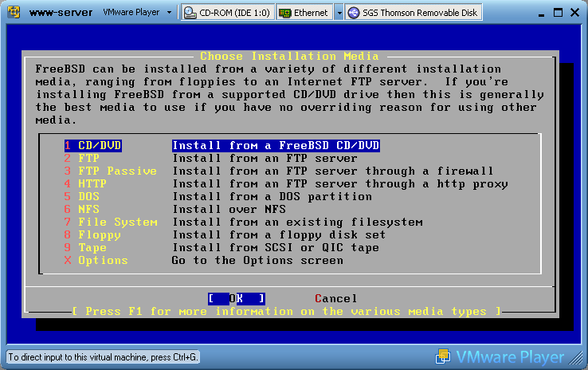The width and height of the screenshot is (588, 370).
Task: Click 'Install from an existing filesystem' text
Action: pos(297,222)
